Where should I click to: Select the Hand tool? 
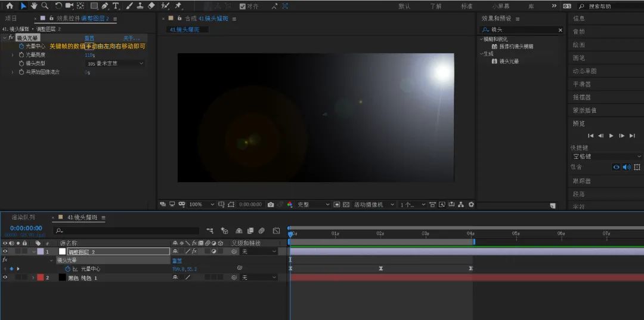[x=34, y=6]
